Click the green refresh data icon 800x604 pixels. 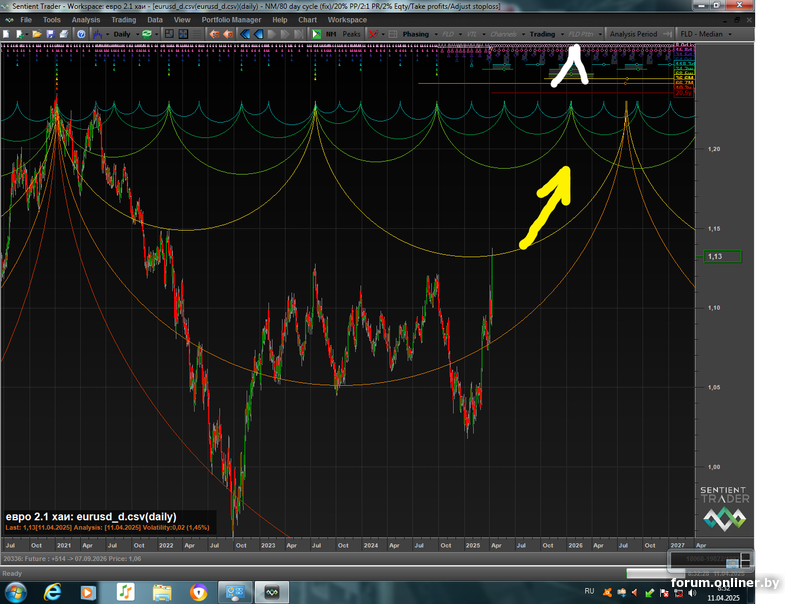point(147,34)
